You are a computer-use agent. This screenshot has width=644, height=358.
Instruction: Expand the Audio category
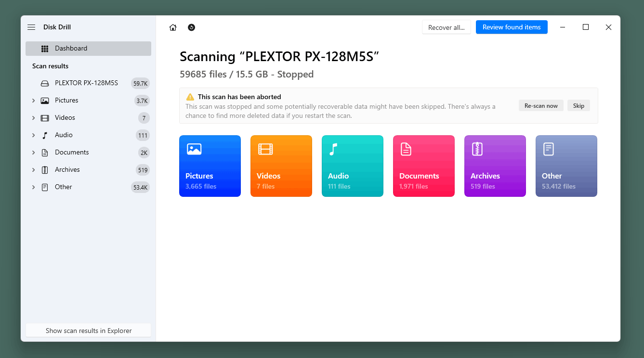tap(33, 135)
